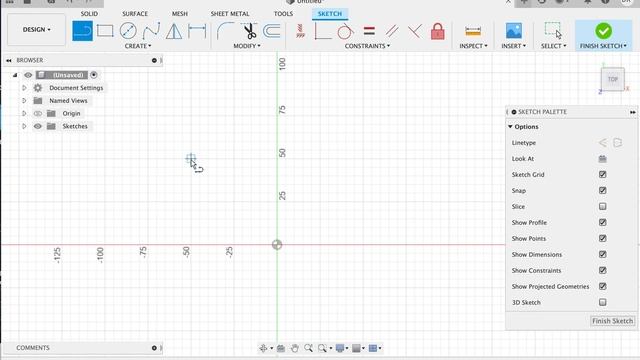This screenshot has height=360, width=640.
Task: Apply Tangent constraint
Action: (x=345, y=31)
